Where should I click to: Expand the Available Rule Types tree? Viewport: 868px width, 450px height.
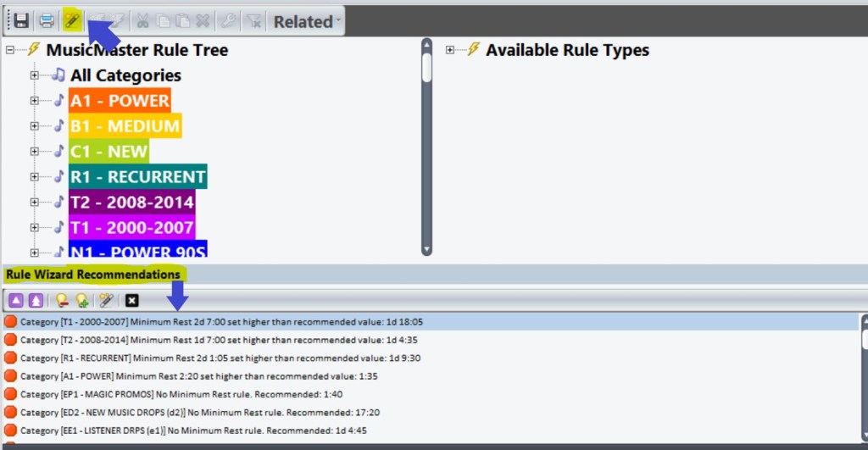(x=450, y=50)
